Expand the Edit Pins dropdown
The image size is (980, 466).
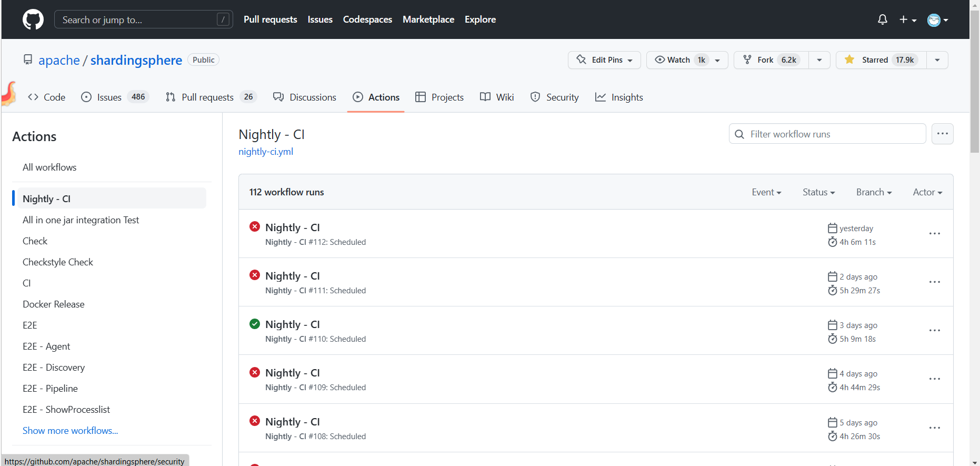pyautogui.click(x=604, y=60)
